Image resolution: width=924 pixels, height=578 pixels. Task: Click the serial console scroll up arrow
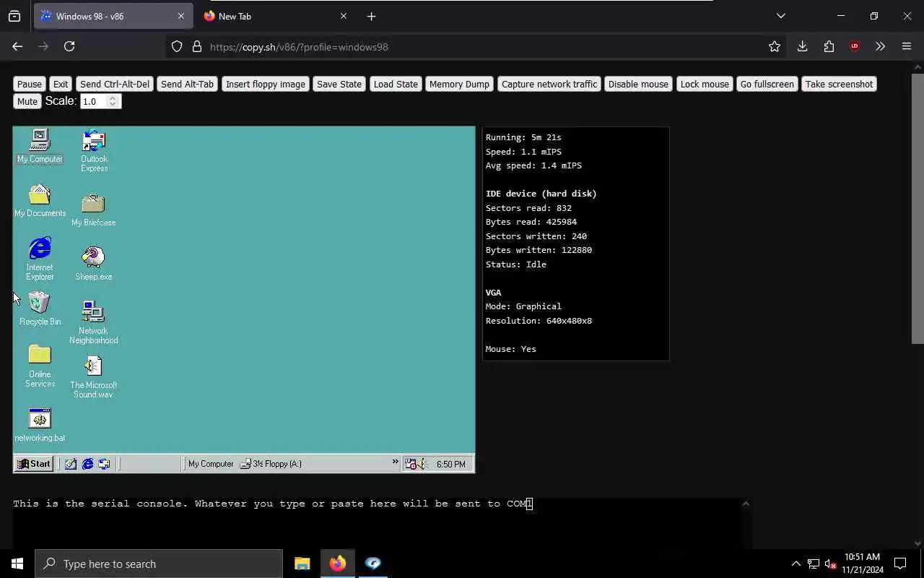(746, 504)
